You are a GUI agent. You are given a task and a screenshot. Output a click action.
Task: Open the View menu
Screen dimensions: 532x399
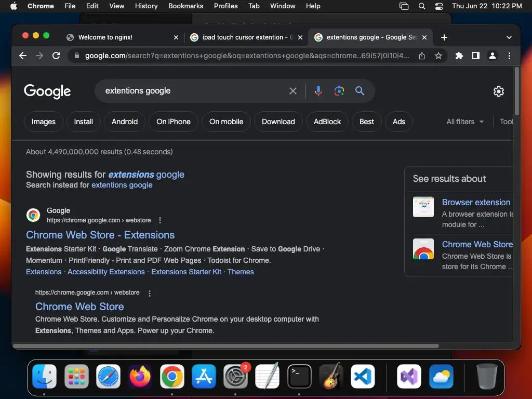point(116,6)
